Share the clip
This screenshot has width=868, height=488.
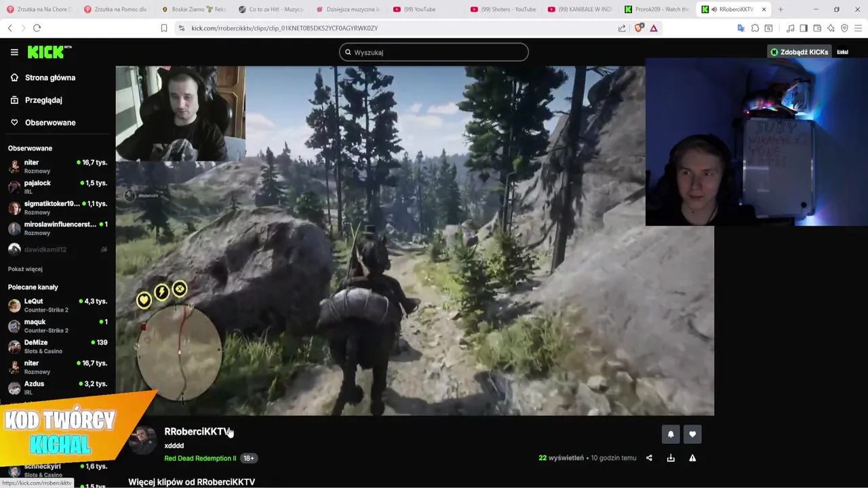point(649,458)
